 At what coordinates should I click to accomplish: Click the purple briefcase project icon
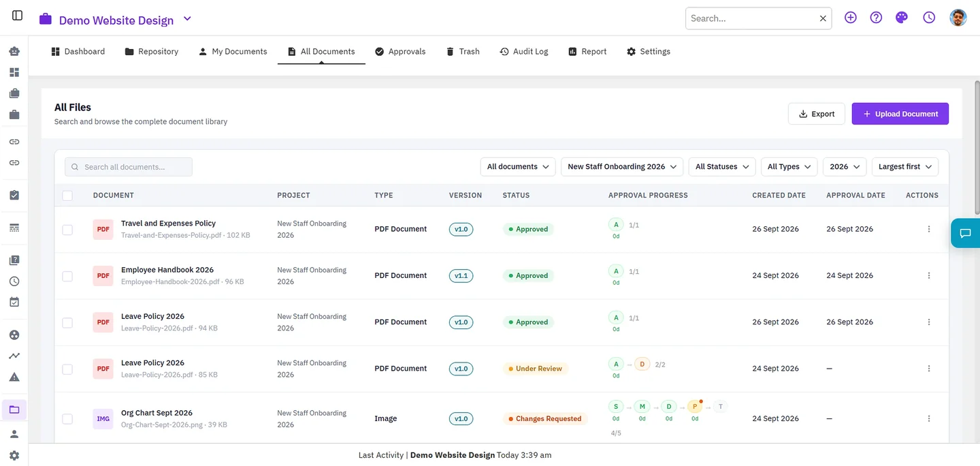click(46, 19)
